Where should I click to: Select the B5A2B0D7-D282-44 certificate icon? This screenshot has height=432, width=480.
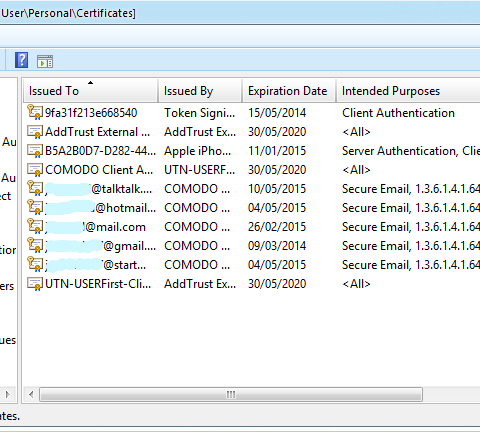(35, 151)
